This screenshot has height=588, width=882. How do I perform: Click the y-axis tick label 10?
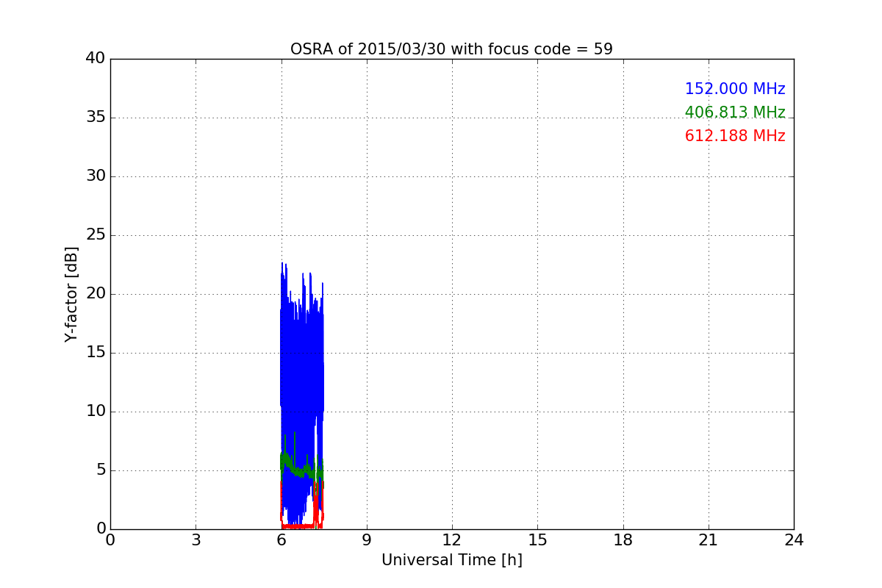coord(96,412)
